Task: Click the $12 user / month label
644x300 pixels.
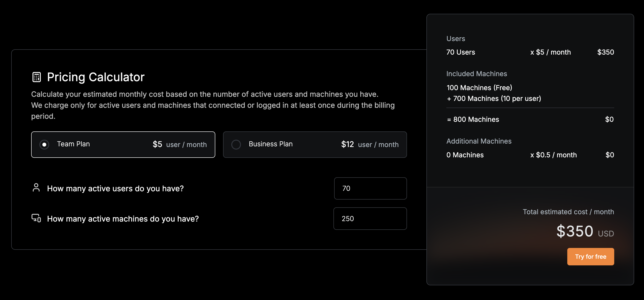Action: click(x=370, y=144)
